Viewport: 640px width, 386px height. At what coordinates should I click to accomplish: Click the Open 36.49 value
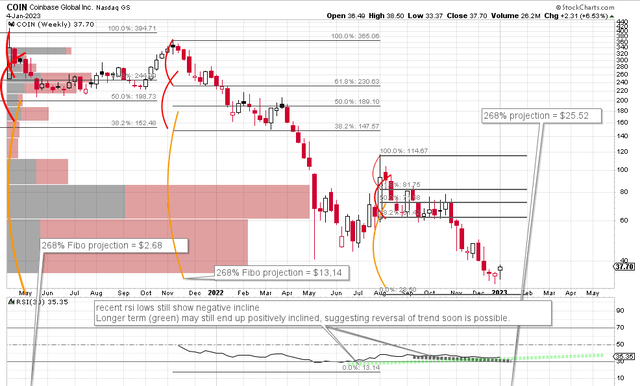(345, 16)
